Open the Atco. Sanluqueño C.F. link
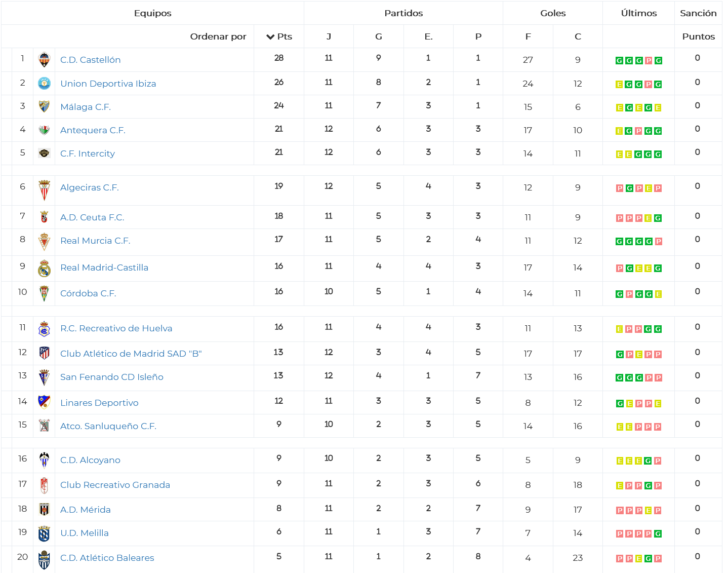728x573 pixels. 108,426
